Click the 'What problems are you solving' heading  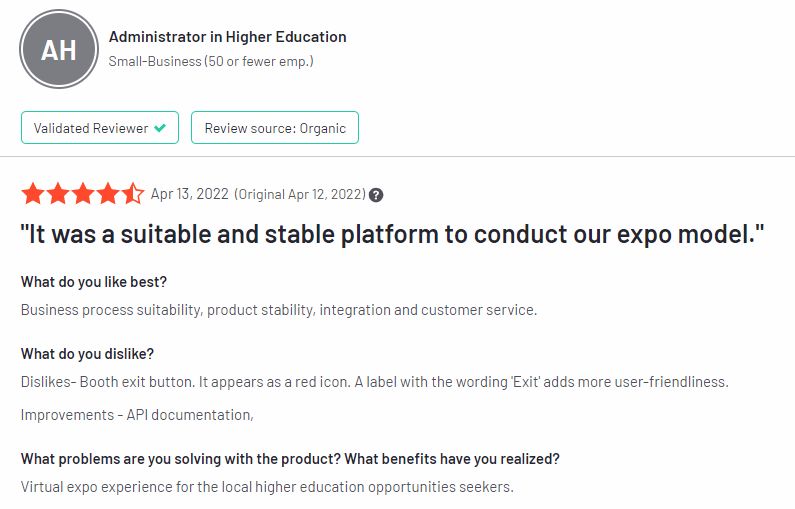click(290, 459)
